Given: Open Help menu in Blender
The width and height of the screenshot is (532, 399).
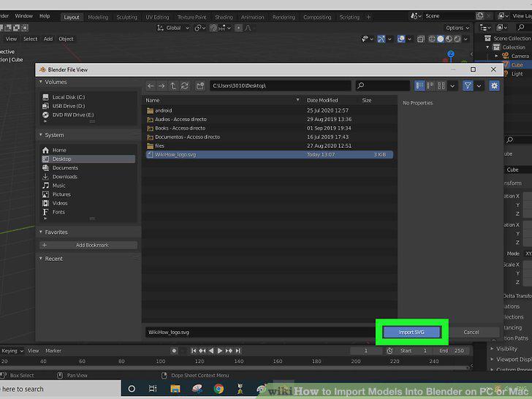Looking at the screenshot, I should click(45, 16).
